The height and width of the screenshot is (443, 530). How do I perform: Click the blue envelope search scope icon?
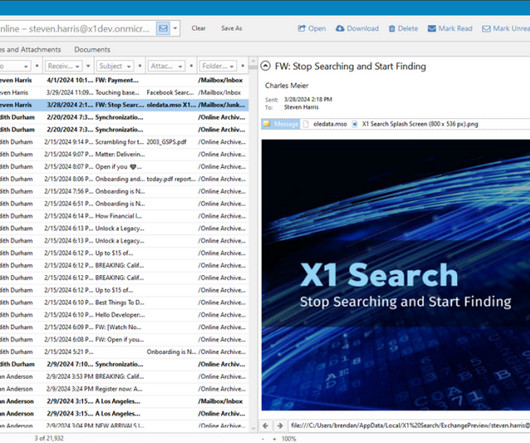click(163, 28)
